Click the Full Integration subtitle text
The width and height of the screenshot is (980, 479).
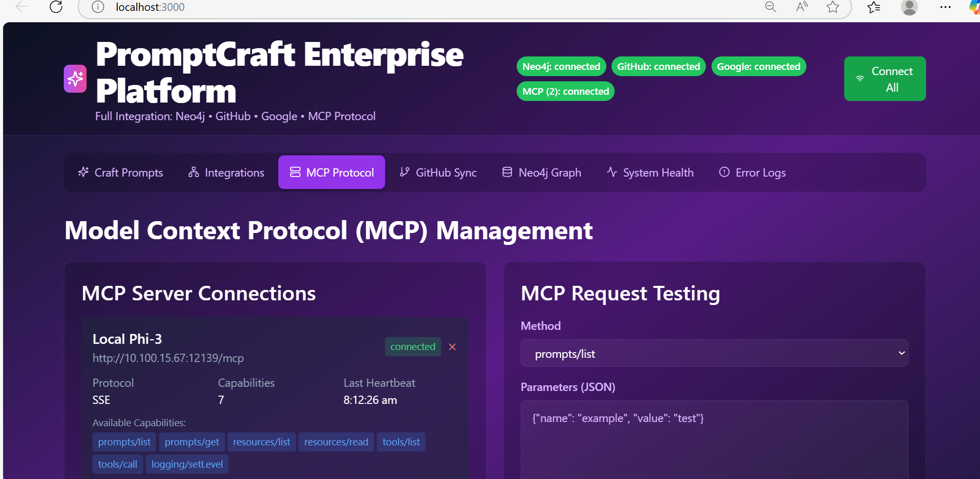[235, 116]
